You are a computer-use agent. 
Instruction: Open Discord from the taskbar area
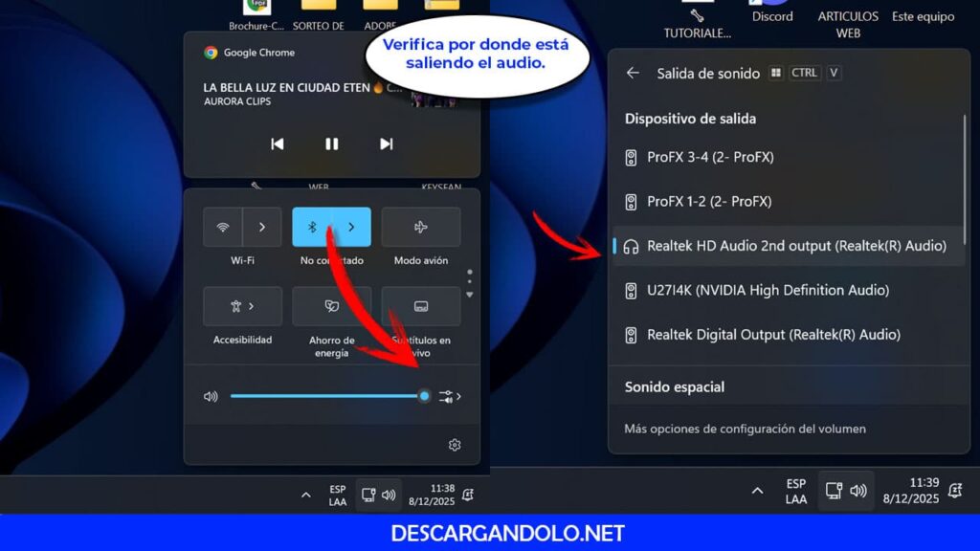pos(771,10)
